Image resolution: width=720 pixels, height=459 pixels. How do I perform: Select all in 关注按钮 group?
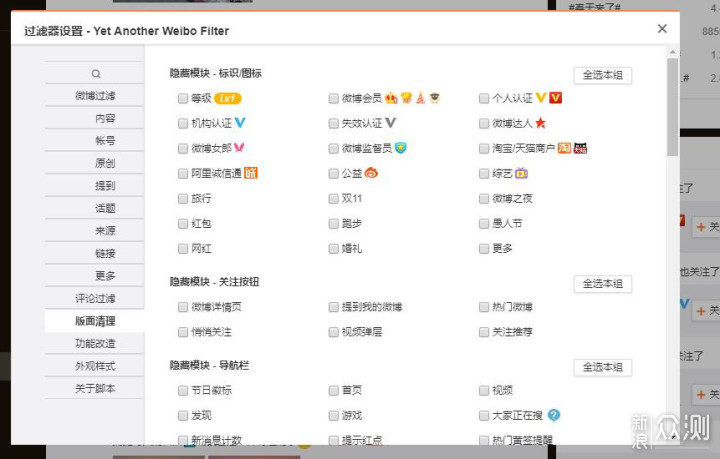pyautogui.click(x=602, y=284)
